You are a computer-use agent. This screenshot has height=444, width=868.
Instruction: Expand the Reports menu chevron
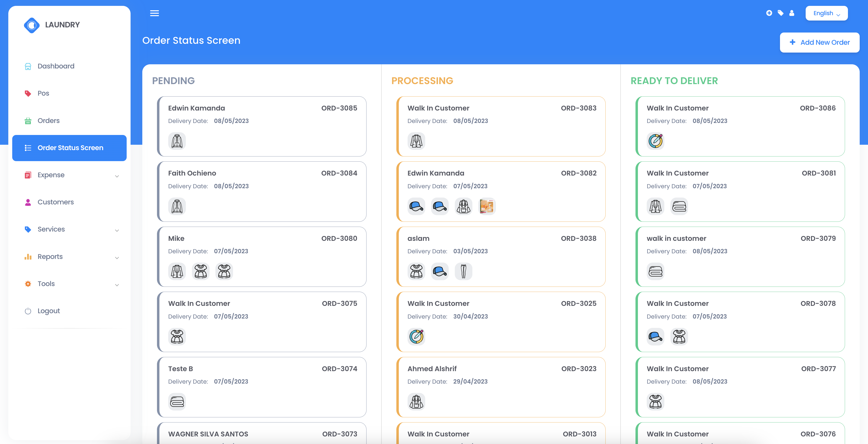pos(117,258)
